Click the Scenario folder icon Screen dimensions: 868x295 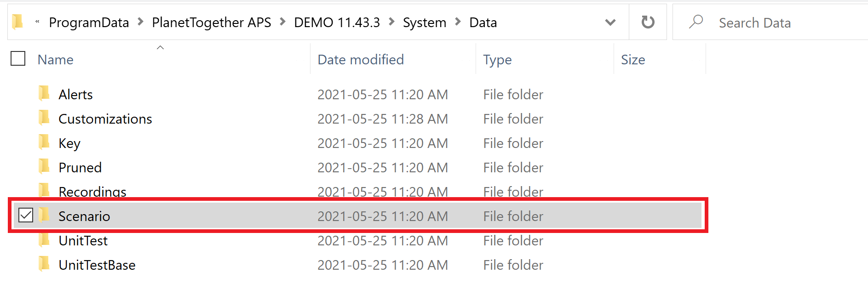pos(44,216)
